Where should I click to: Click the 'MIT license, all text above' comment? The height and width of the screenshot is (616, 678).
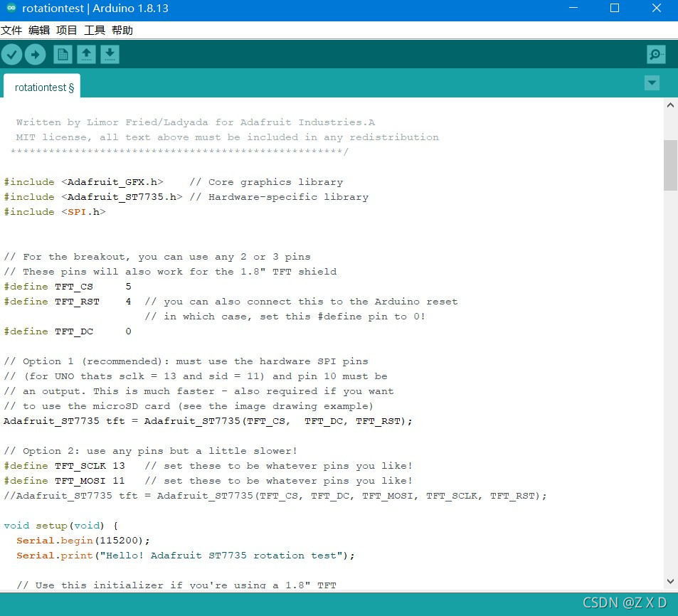228,137
